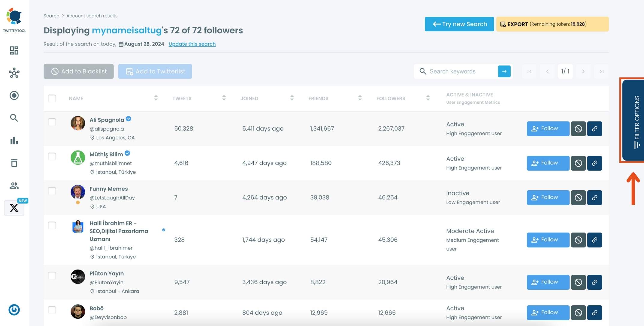Click the Account search results breadcrumb

coord(92,16)
